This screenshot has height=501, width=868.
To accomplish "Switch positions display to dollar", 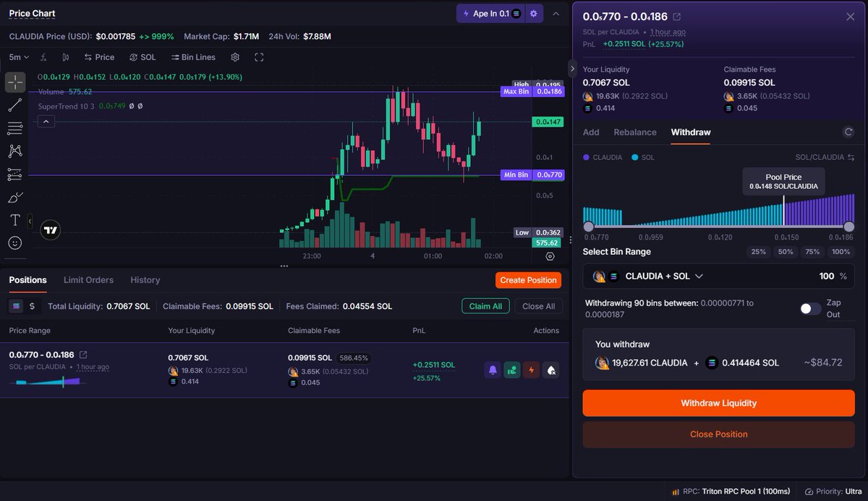I will coord(32,306).
